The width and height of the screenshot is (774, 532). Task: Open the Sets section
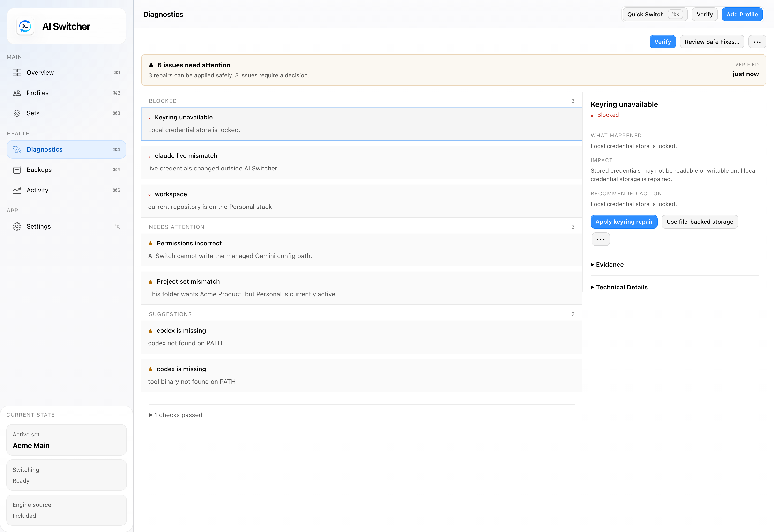(x=66, y=113)
